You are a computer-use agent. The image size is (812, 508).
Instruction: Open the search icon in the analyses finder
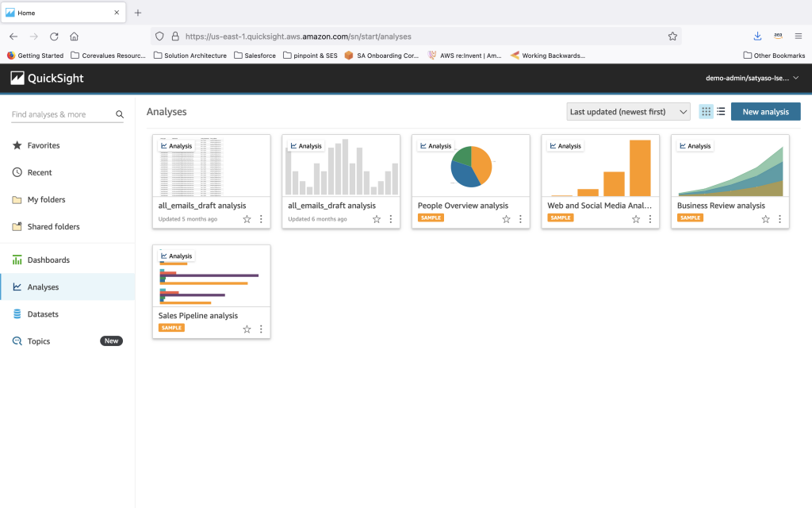(x=119, y=114)
